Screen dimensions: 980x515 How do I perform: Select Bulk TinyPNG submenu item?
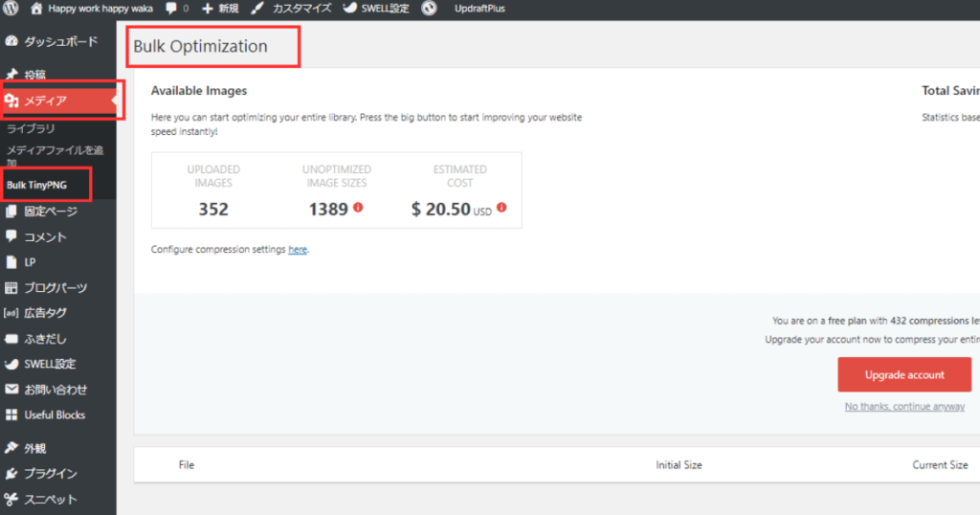36,185
